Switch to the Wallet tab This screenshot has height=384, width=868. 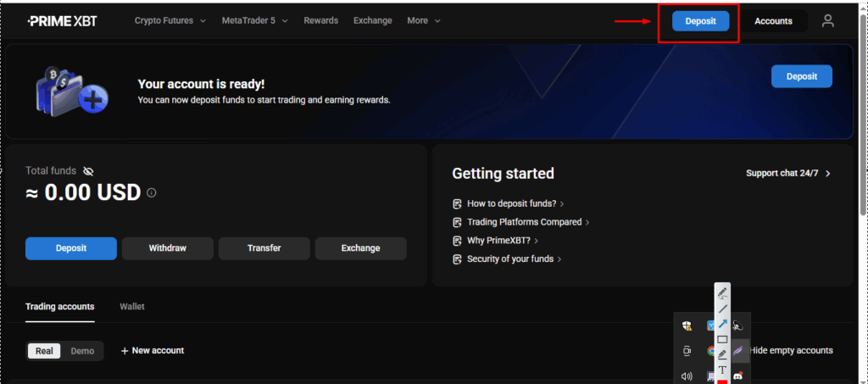coord(132,306)
